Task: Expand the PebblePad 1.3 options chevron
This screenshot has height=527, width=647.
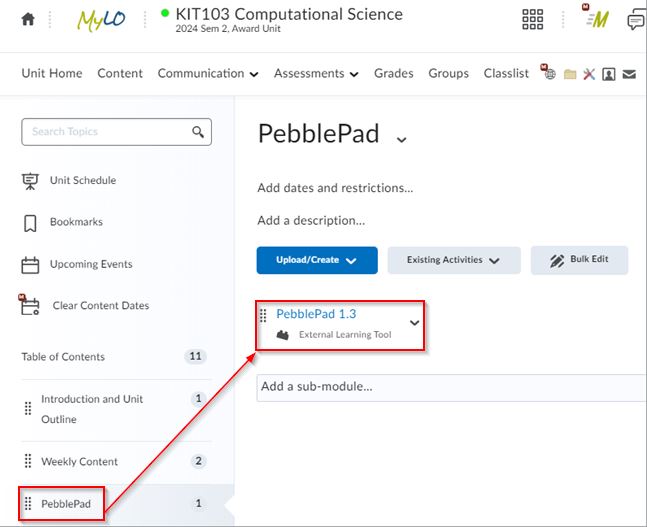Action: [414, 323]
